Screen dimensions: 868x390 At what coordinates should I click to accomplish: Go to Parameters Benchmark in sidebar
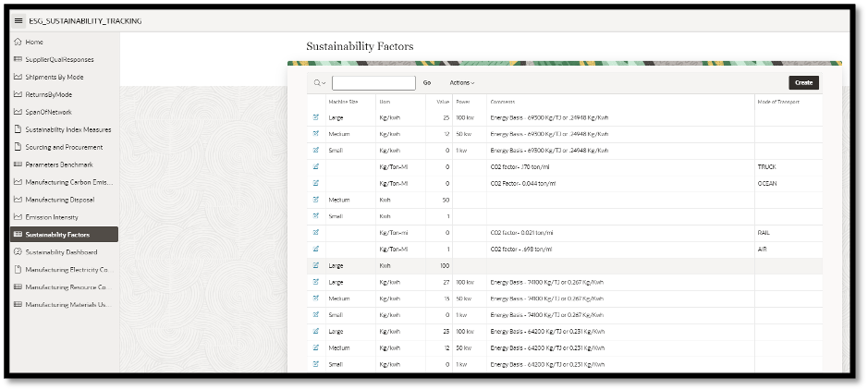[59, 165]
